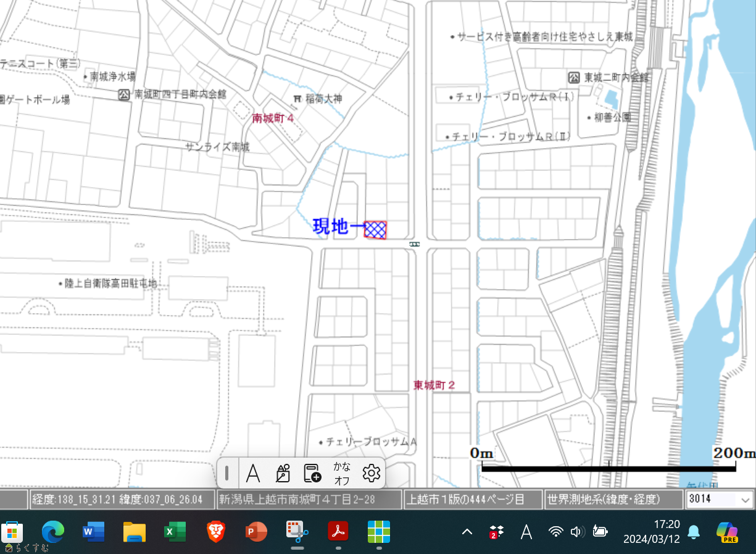The image size is (756, 554).
Task: Open Adobe Acrobat from the taskbar
Action: (x=338, y=531)
